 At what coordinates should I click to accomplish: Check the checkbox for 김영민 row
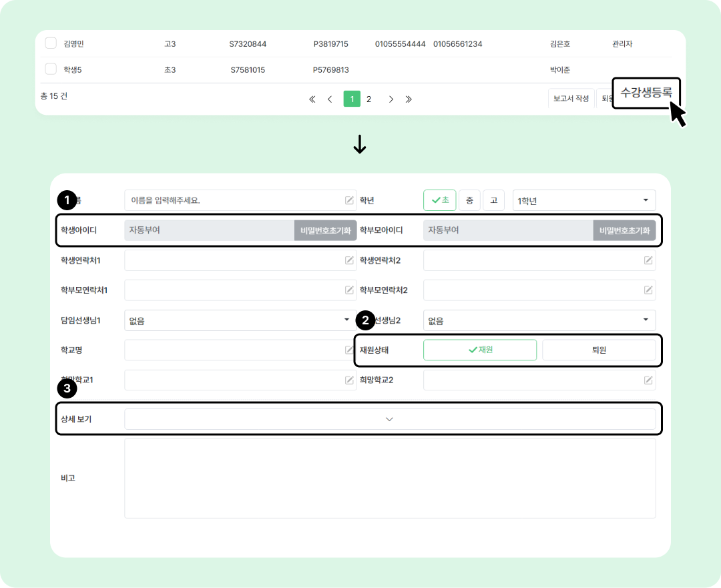(x=51, y=44)
